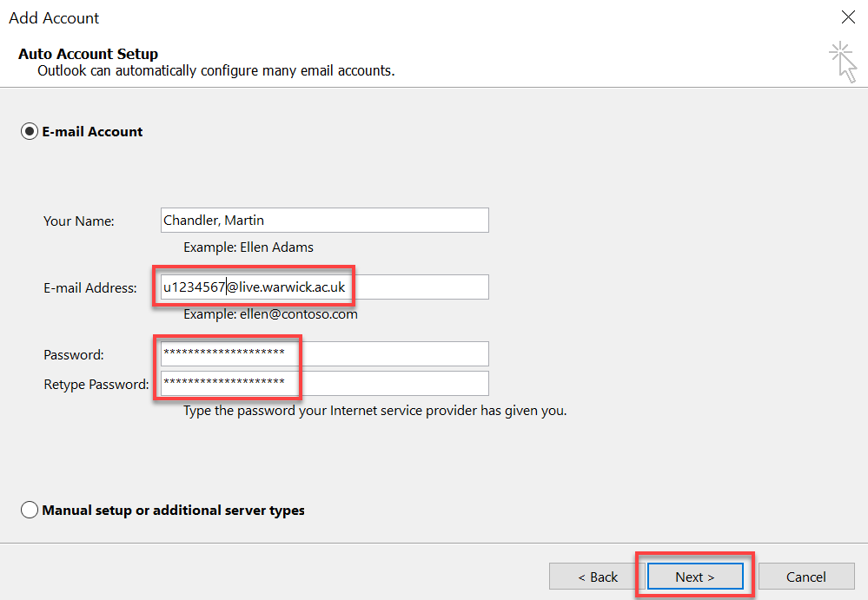Click the Auto Account Setup heading
Viewport: 868px width, 600px height.
coord(88,54)
